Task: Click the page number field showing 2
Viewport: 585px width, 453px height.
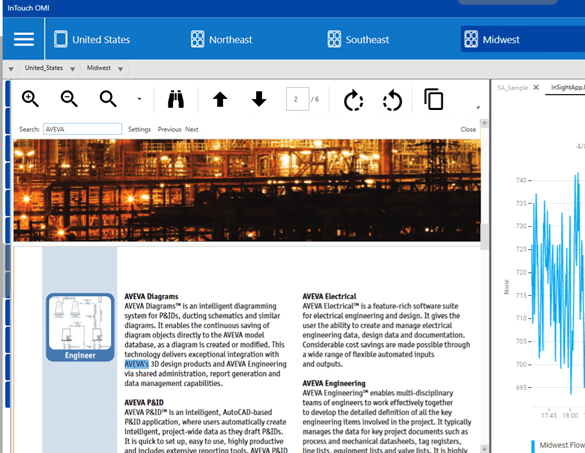Action: (297, 99)
